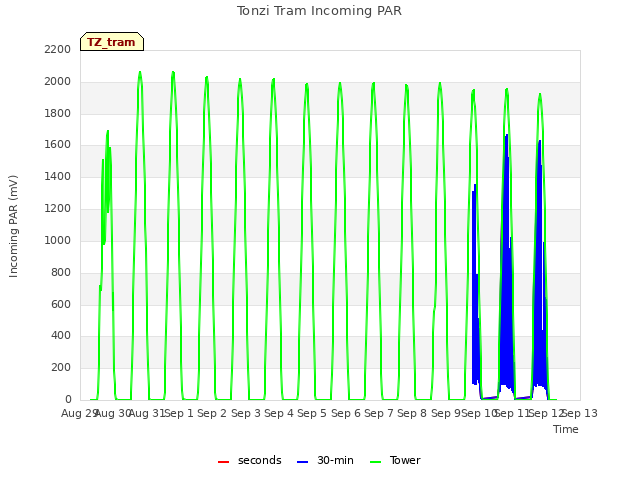640x480 pixels.
Task: Click the Sep 3 x-axis label
Action: click(x=246, y=413)
